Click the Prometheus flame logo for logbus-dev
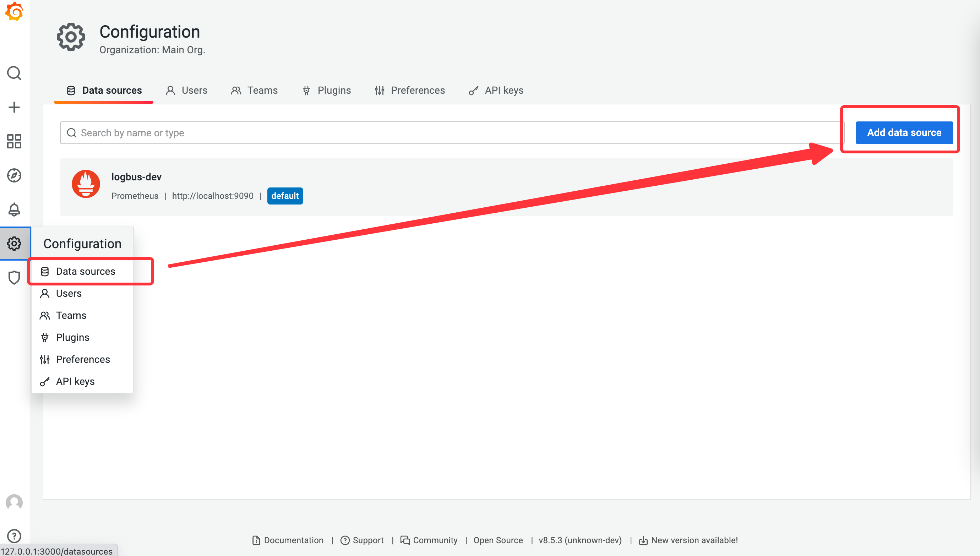The image size is (980, 556). coord(86,184)
